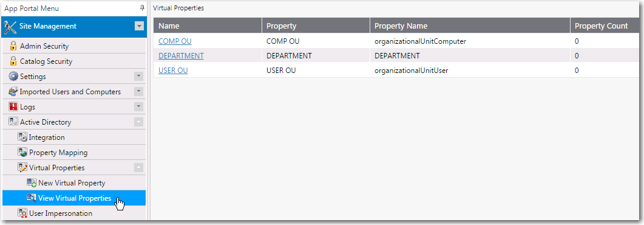This screenshot has height=225, width=644.
Task: Click the Logs red alert icon
Action: pos(13,107)
